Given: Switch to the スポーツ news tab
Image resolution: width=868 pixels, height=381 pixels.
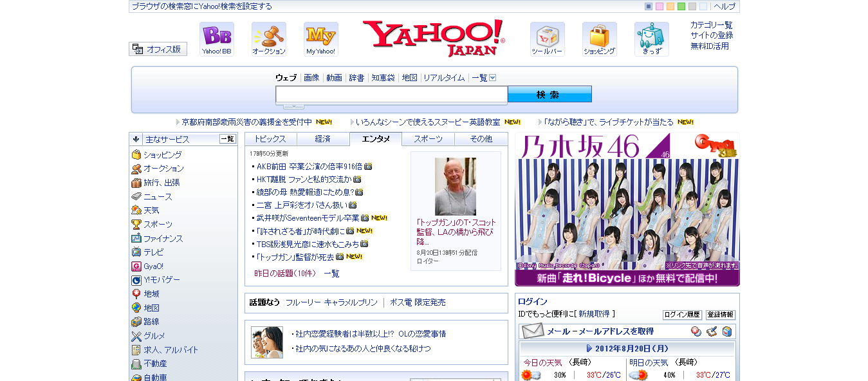Looking at the screenshot, I should click(x=429, y=139).
